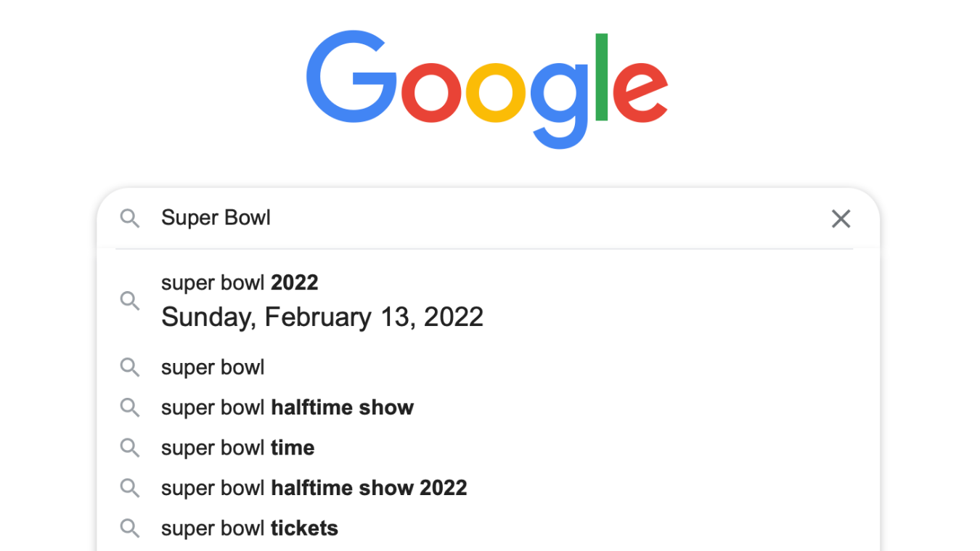
Task: Click the 'Sunday, February 13, 2022' date answer
Action: [322, 317]
